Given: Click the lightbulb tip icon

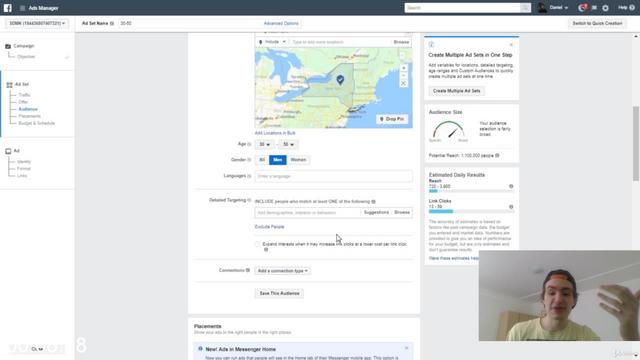Looking at the screenshot, I should pos(431,44).
